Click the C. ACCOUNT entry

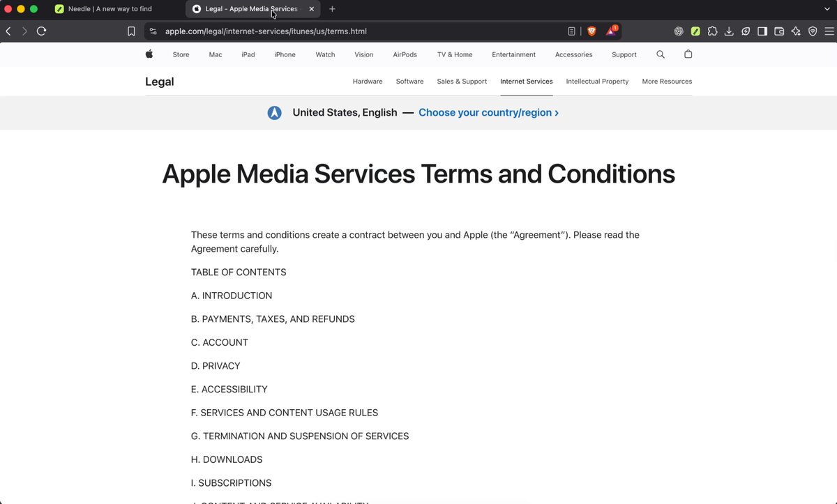(x=220, y=342)
